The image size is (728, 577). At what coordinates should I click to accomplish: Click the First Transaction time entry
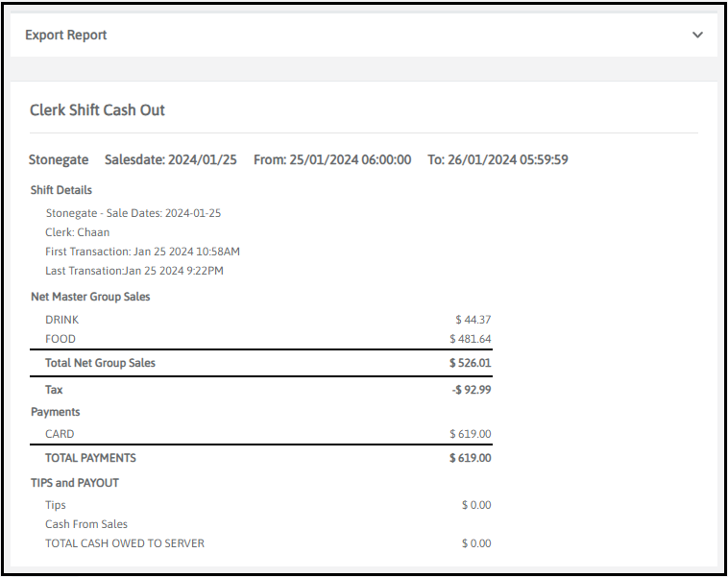142,252
